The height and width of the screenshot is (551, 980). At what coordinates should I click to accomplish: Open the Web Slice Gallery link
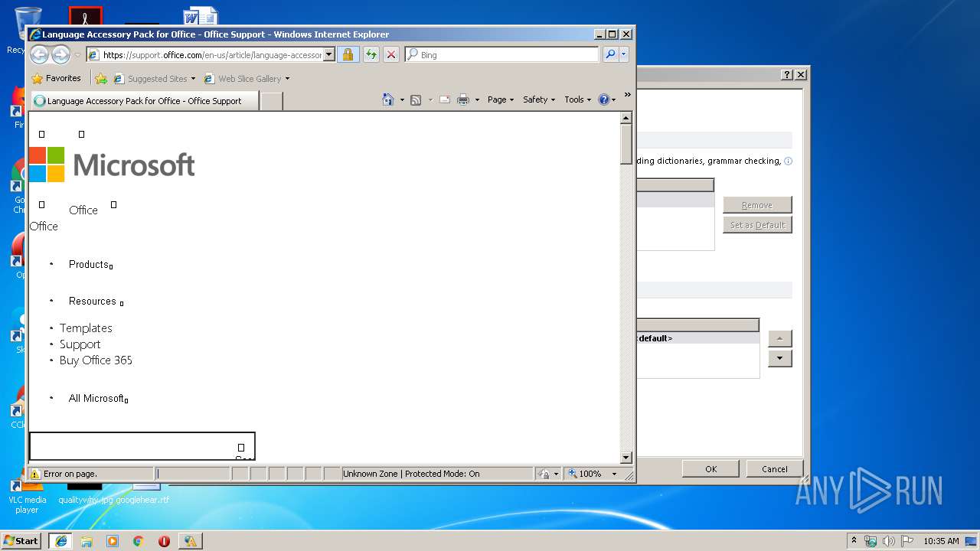pos(247,78)
